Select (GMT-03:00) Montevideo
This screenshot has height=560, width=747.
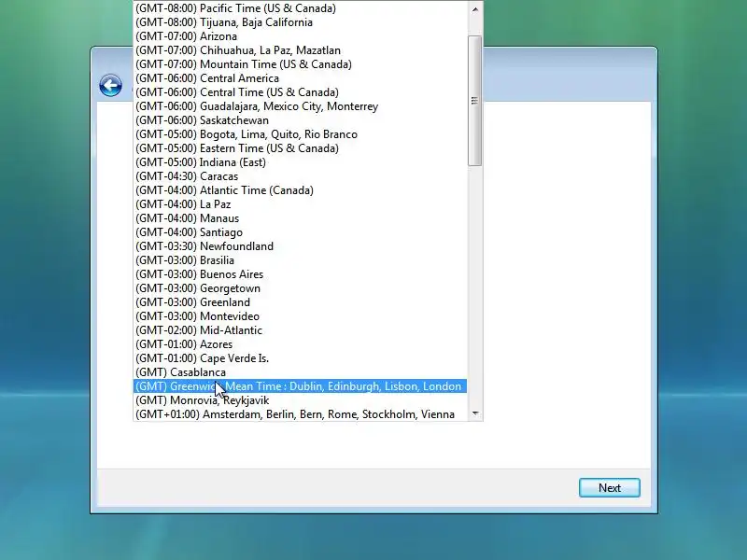coord(300,316)
